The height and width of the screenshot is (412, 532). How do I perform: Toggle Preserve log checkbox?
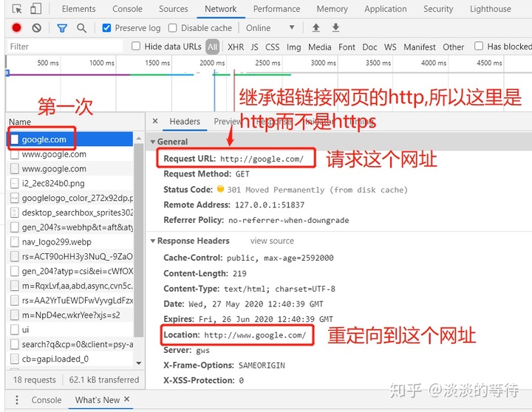point(106,28)
